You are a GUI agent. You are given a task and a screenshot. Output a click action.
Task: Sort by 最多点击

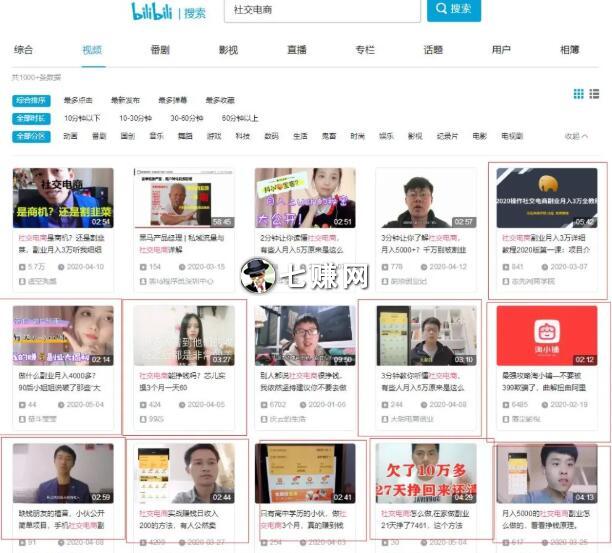pos(78,101)
